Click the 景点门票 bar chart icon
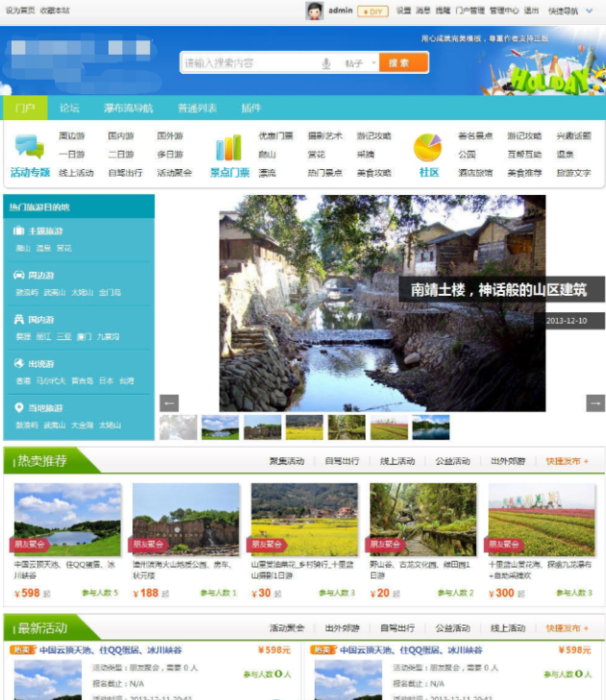Viewport: 606px width, 700px height. tap(229, 148)
